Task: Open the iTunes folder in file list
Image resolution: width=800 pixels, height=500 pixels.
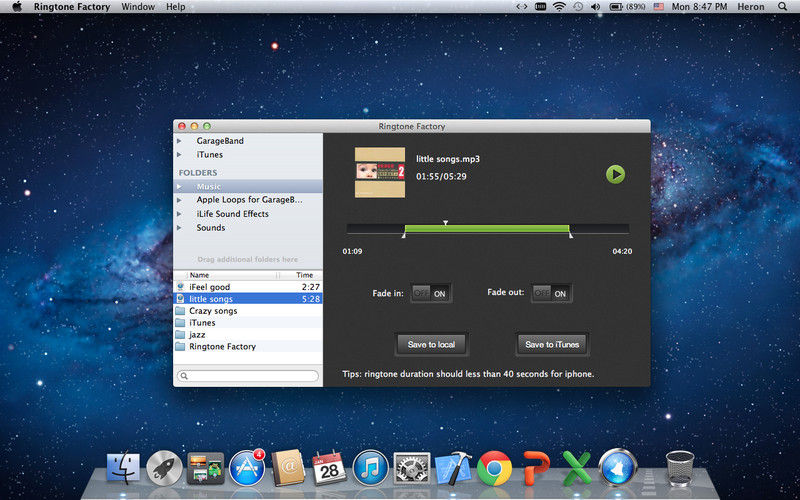Action: (x=248, y=322)
